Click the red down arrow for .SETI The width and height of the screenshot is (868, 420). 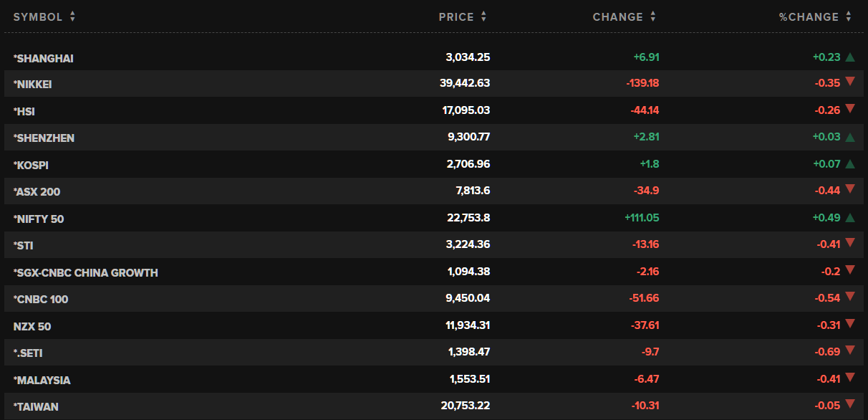(x=850, y=350)
